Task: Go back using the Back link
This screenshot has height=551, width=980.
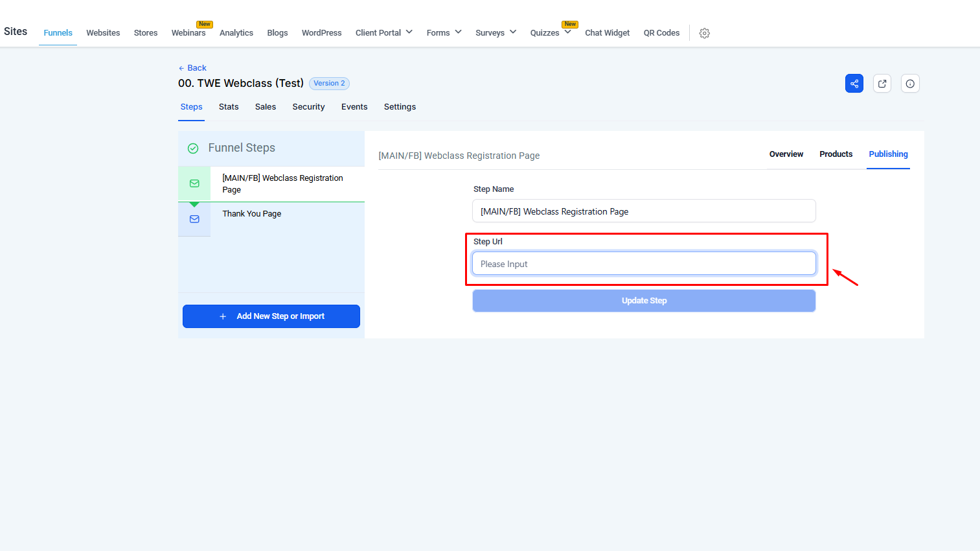Action: [192, 68]
